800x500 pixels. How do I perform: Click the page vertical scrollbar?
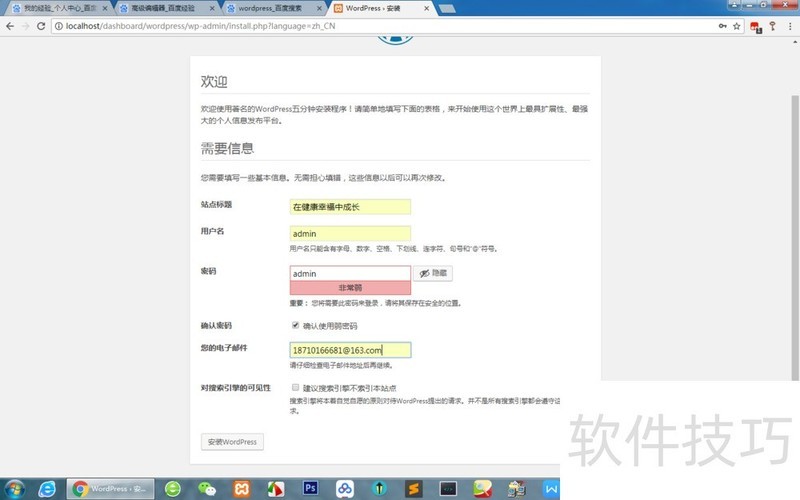pyautogui.click(x=795, y=237)
